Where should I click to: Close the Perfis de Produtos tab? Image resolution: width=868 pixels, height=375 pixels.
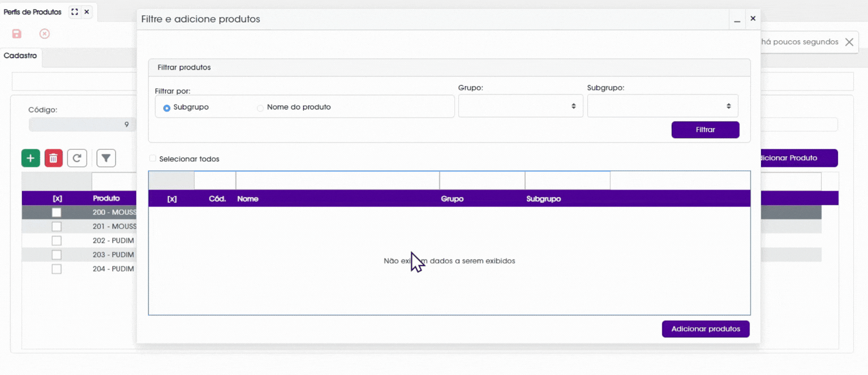point(87,12)
